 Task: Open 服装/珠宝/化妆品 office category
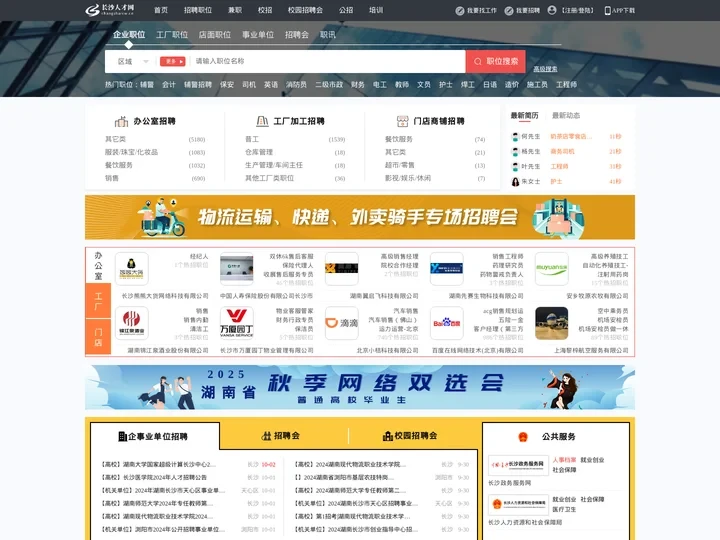(131, 152)
